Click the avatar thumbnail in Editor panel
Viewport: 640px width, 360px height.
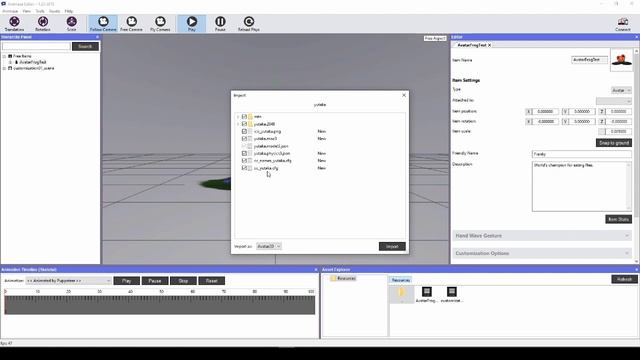[622, 60]
